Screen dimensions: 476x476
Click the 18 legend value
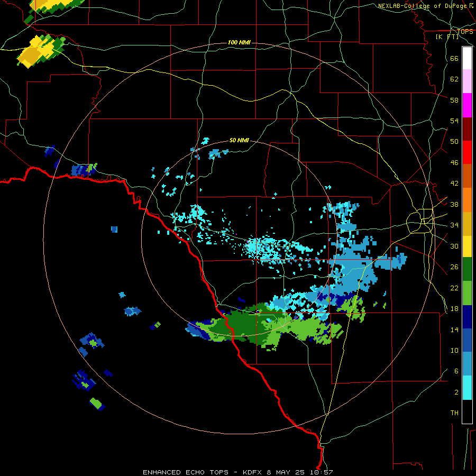coord(454,309)
